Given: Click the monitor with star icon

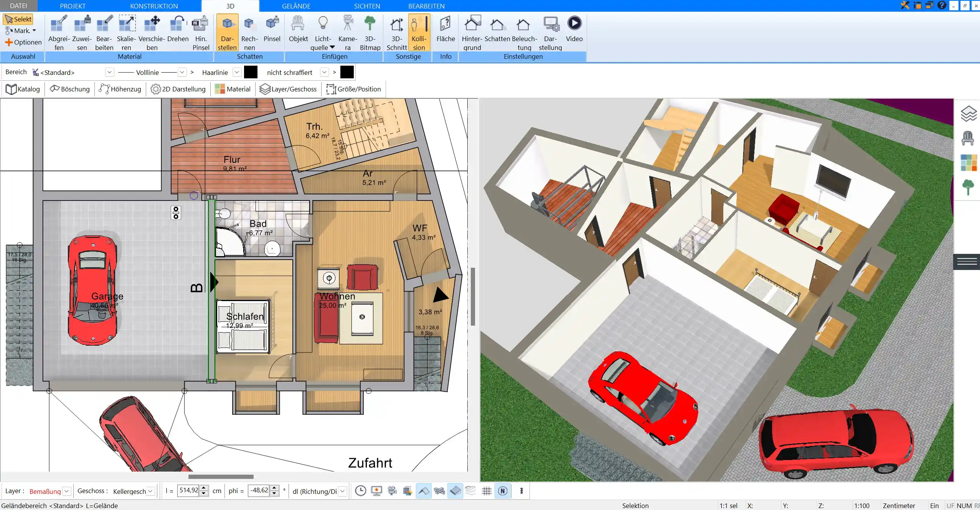Looking at the screenshot, I should click(x=376, y=491).
